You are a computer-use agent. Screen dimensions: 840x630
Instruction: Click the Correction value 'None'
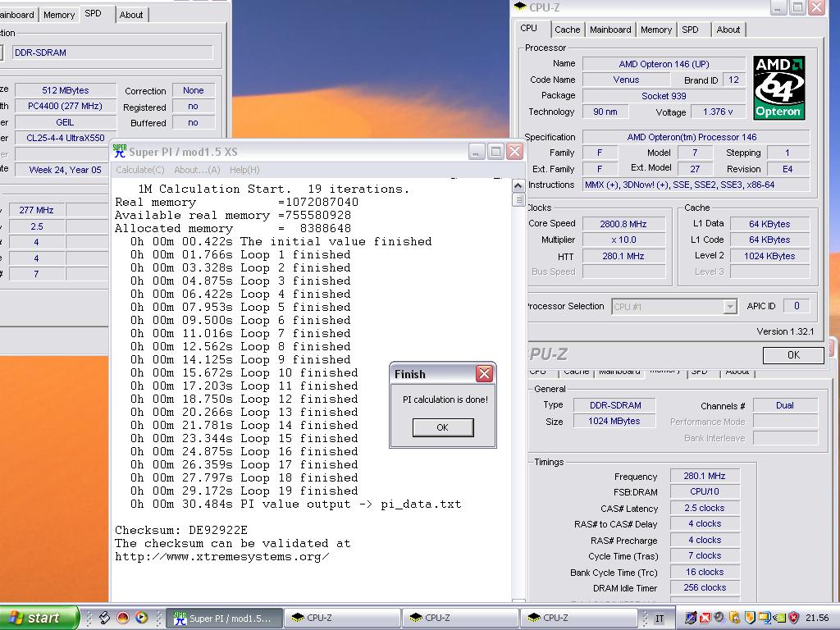click(x=194, y=90)
